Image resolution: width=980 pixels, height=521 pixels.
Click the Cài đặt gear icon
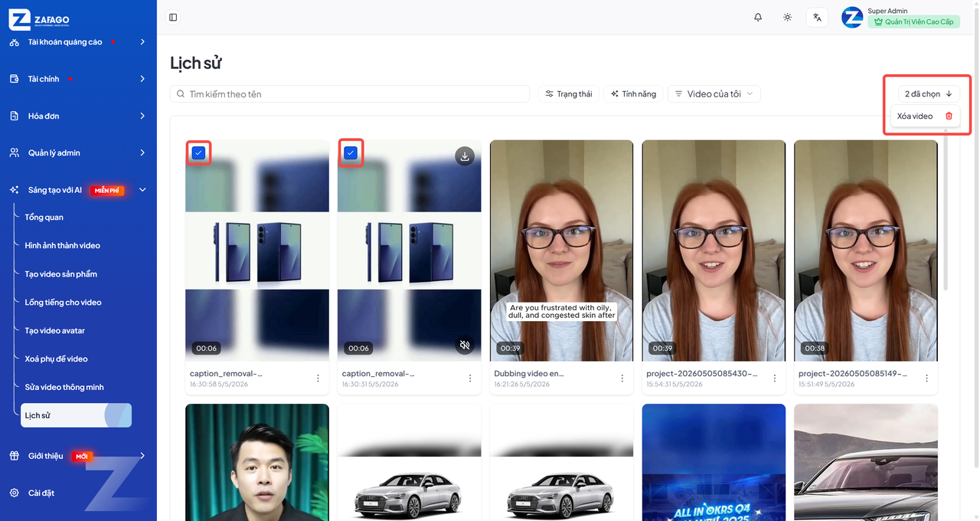coord(14,493)
